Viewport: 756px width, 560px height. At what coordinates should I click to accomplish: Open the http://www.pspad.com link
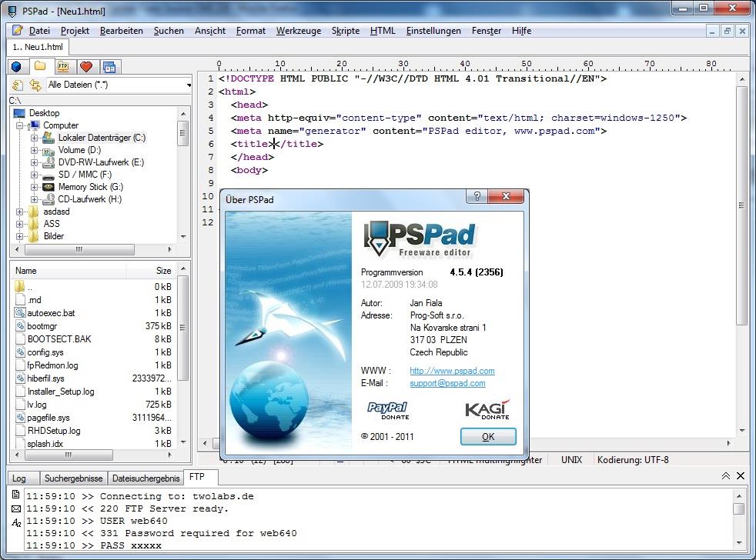pos(452,371)
